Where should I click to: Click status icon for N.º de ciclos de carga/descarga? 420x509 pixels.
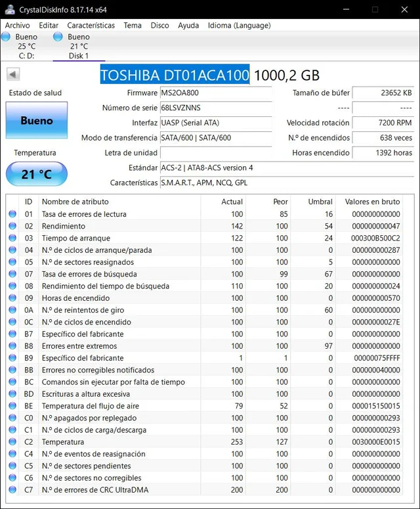coord(12,430)
